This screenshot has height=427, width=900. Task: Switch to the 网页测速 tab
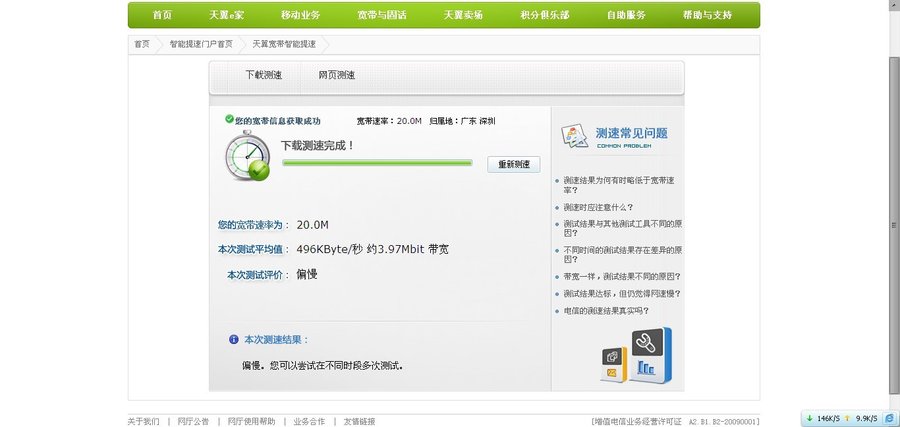click(337, 75)
